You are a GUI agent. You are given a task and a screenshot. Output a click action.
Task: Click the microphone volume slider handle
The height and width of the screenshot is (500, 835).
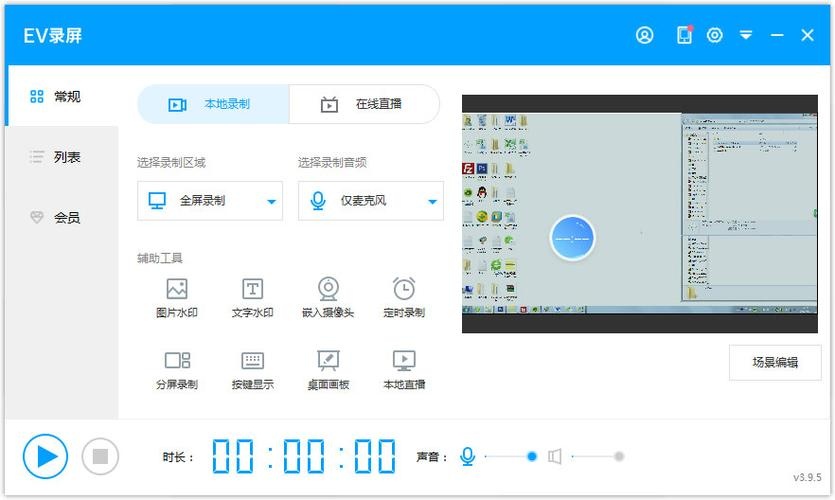[532, 456]
